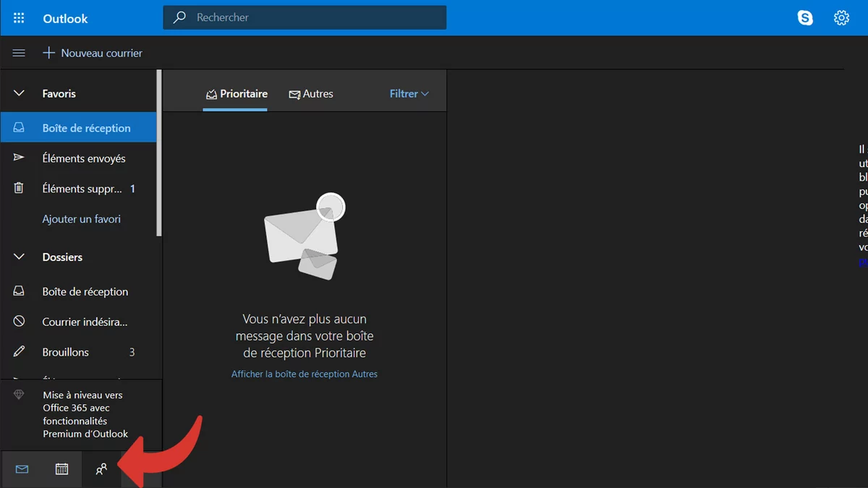
Task: Switch to the Mail module icon
Action: tap(22, 469)
